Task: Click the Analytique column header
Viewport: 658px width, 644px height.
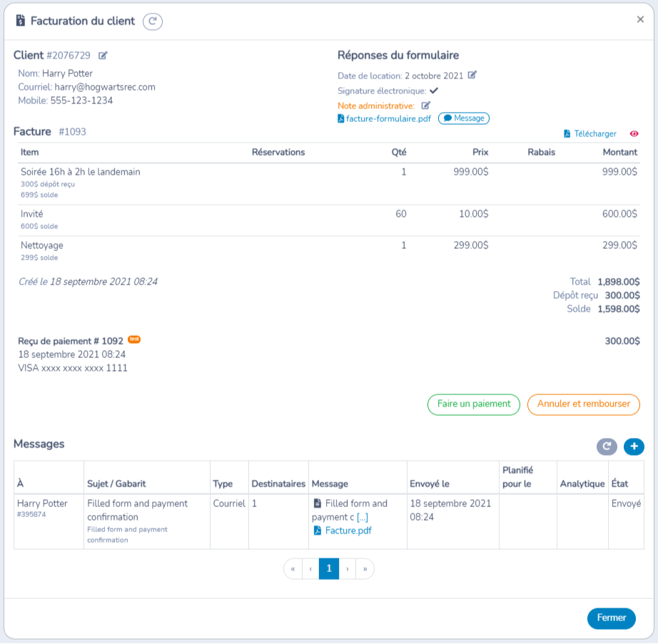Action: coord(582,484)
